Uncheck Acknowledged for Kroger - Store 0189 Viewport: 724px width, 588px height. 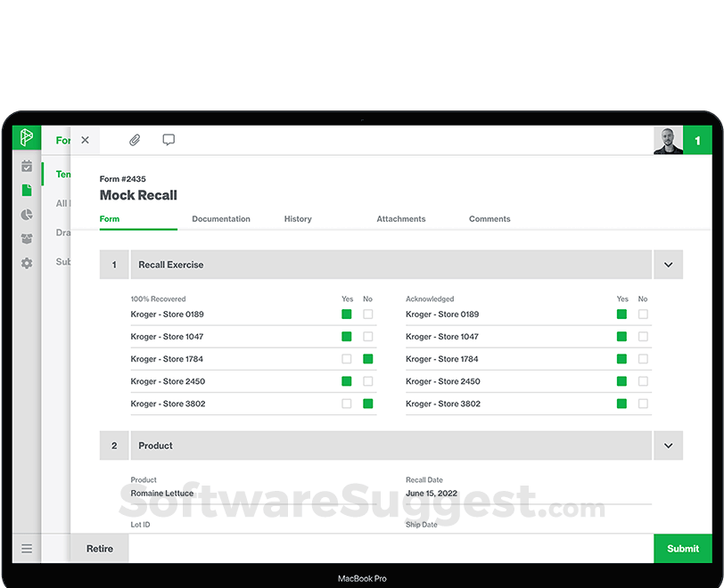click(x=621, y=314)
